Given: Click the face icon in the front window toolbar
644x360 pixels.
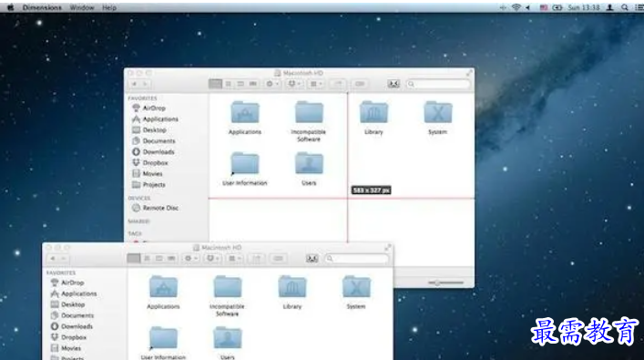Looking at the screenshot, I should (x=312, y=259).
